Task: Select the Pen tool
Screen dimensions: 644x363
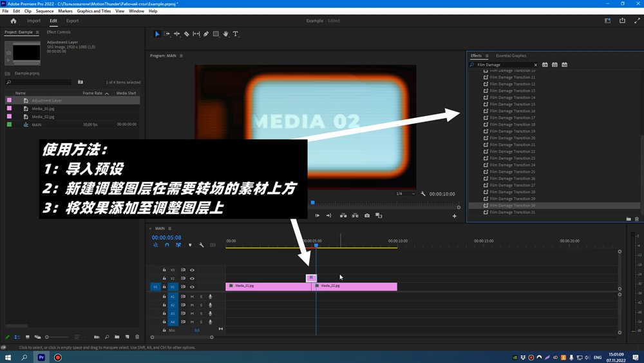Action: [x=206, y=34]
